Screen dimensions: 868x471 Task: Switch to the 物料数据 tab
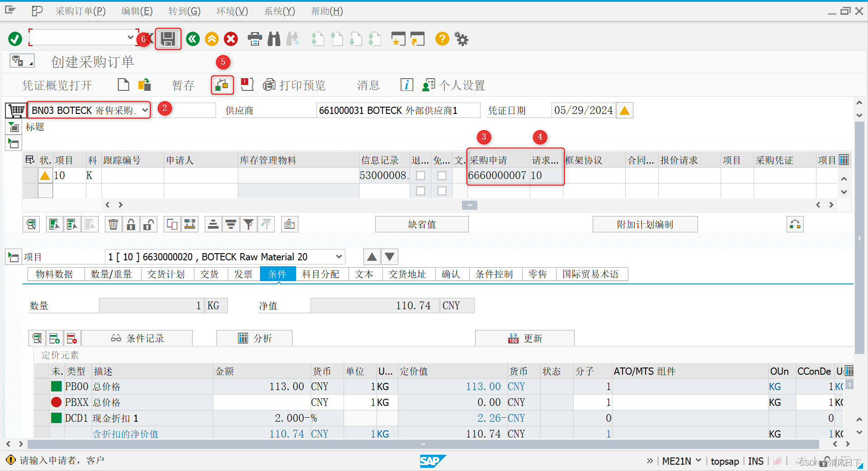coord(54,274)
